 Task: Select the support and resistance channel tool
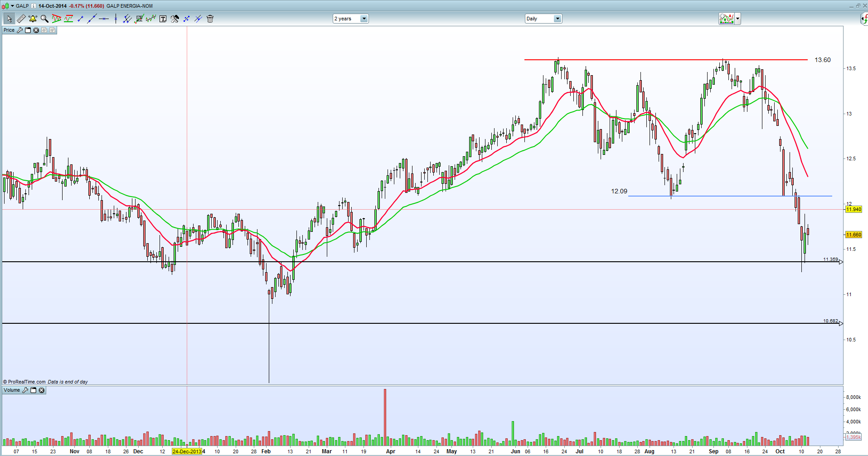(68, 19)
